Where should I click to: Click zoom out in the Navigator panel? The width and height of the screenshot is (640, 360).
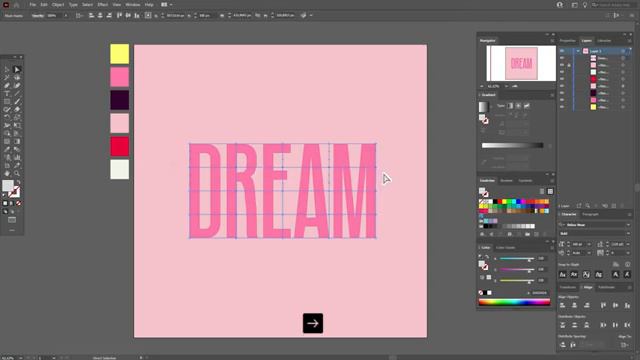482,87
